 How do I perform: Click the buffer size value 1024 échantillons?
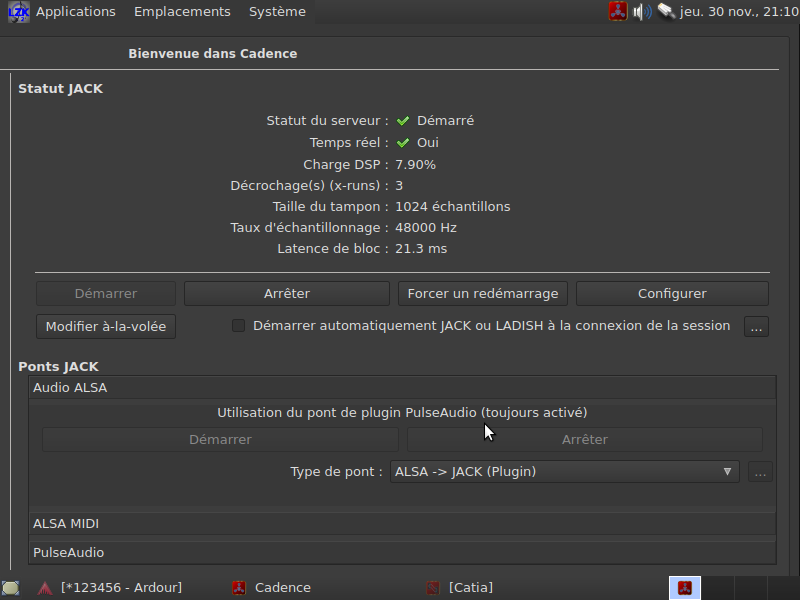453,207
